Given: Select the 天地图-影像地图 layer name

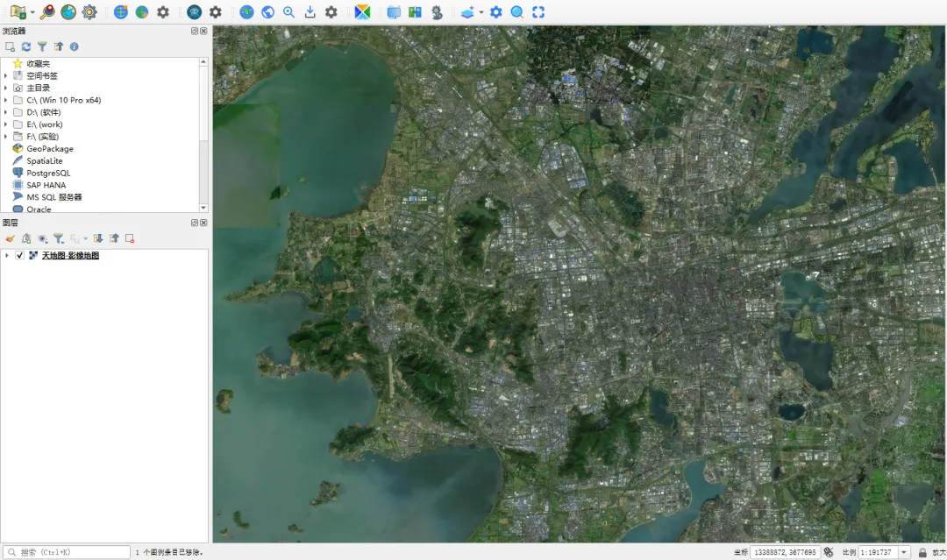Looking at the screenshot, I should 70,255.
